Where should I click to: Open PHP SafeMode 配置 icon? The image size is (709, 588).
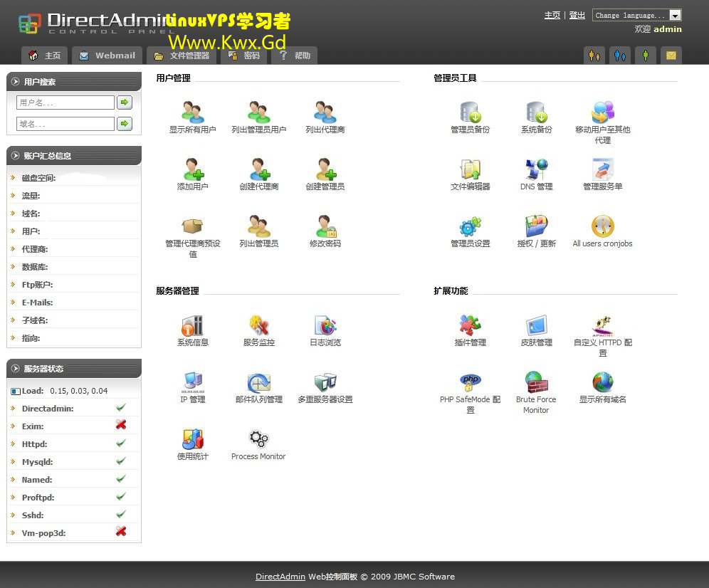tap(471, 382)
